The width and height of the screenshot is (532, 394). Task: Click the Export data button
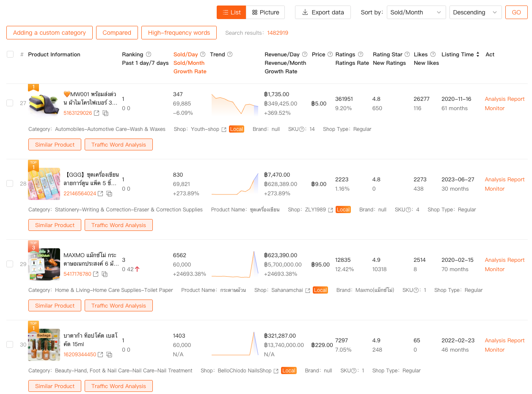[x=323, y=12]
